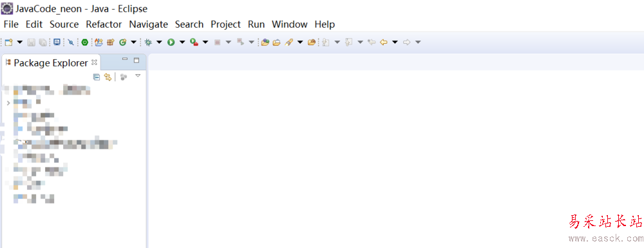Open the Search dropdown arrow
Viewport: 644px width, 248px height.
coord(300,42)
